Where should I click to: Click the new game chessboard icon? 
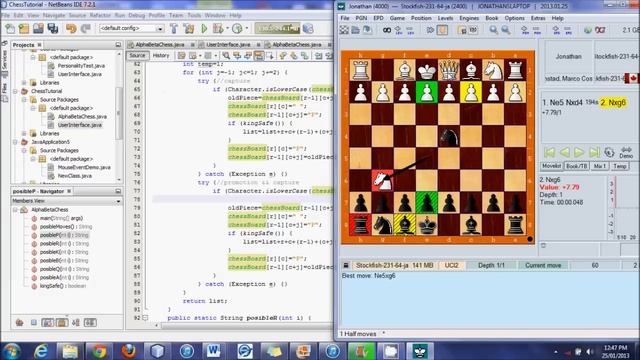click(x=344, y=30)
